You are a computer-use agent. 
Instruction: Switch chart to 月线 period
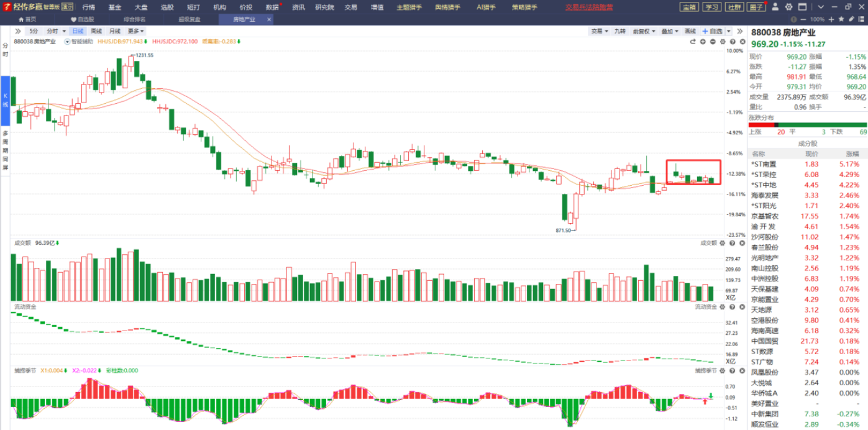pyautogui.click(x=115, y=31)
